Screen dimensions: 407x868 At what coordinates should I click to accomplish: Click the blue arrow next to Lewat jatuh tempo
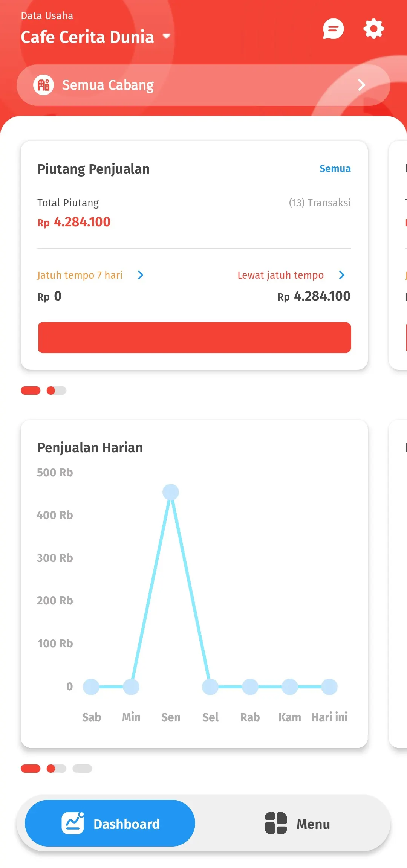tap(342, 275)
